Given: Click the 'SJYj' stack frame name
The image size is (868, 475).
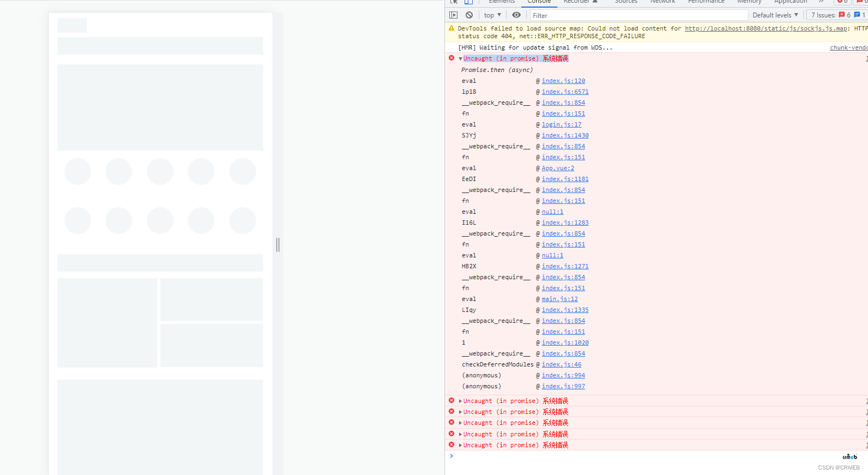Looking at the screenshot, I should pos(469,135).
